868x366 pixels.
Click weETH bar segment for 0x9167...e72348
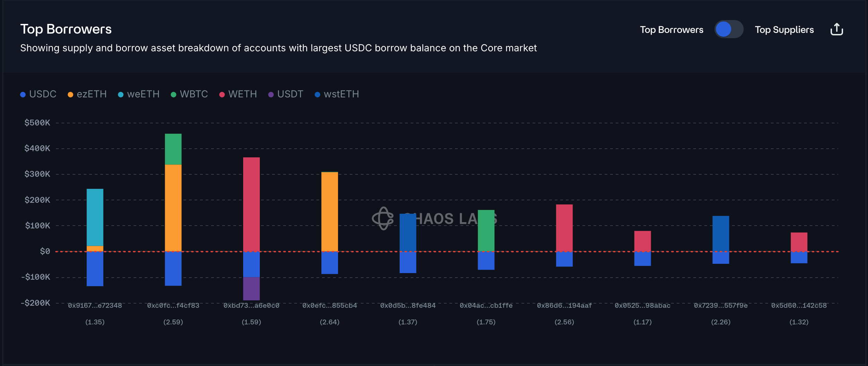point(95,217)
